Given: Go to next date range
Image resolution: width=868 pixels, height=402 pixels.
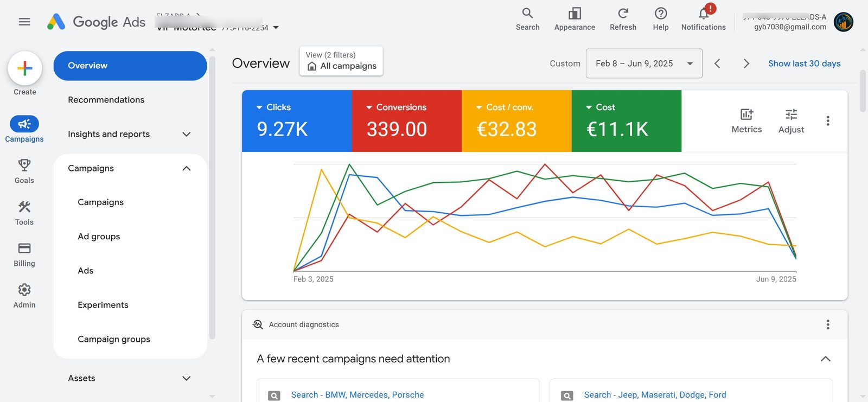Looking at the screenshot, I should click(x=746, y=63).
